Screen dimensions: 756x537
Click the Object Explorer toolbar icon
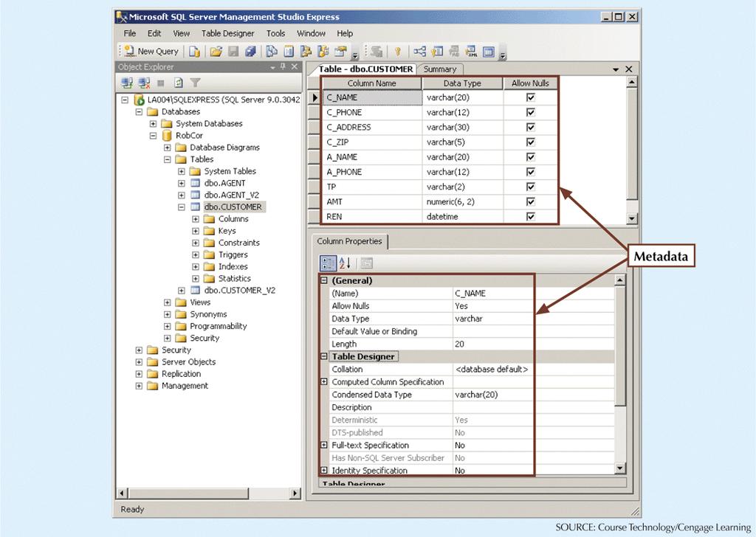tap(306, 52)
